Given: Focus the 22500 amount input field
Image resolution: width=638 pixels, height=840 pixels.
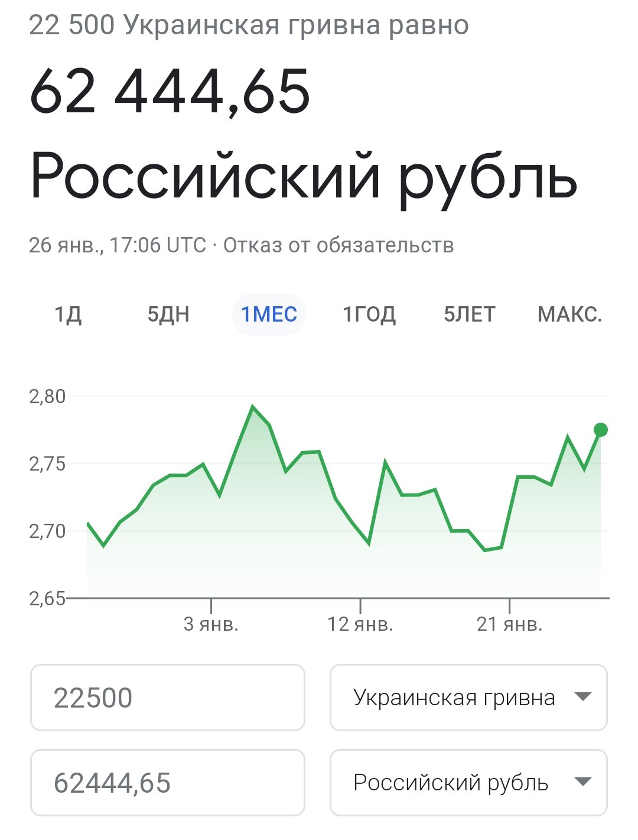Looking at the screenshot, I should pyautogui.click(x=167, y=698).
